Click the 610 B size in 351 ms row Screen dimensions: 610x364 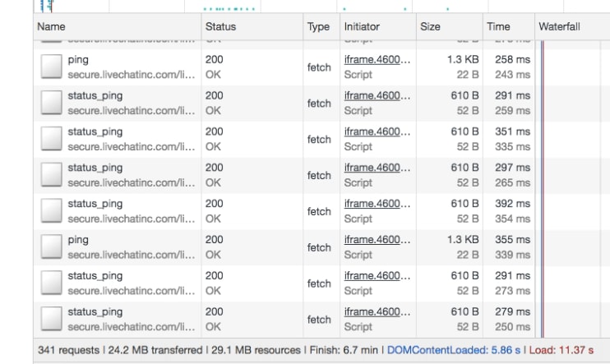(x=464, y=131)
